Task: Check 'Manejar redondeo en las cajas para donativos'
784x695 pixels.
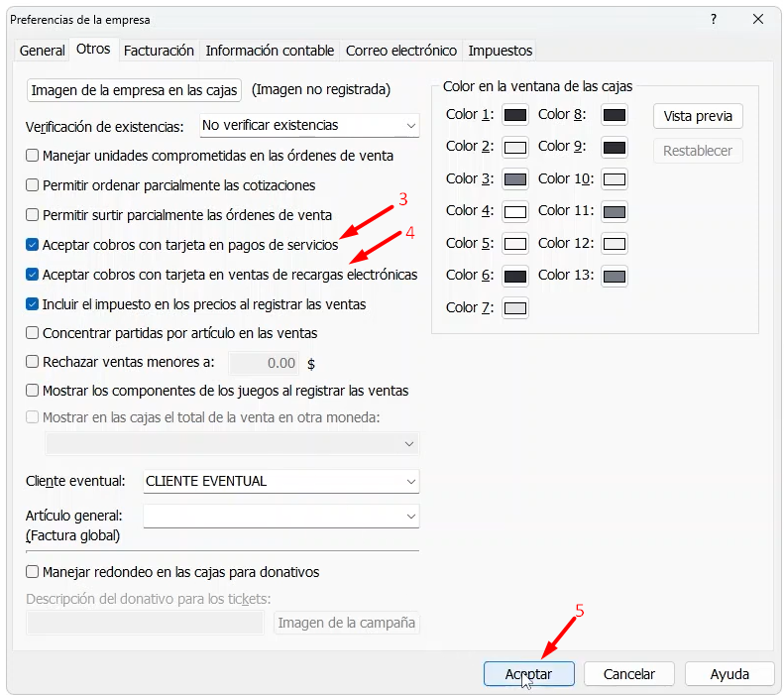Action: click(33, 572)
